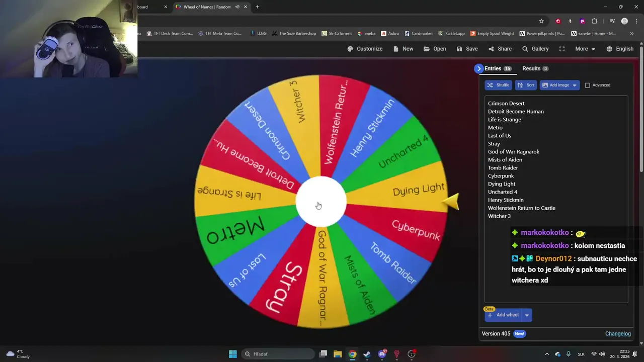644x362 pixels.
Task: Open The Side Barbershop bookmark
Action: tap(294, 34)
